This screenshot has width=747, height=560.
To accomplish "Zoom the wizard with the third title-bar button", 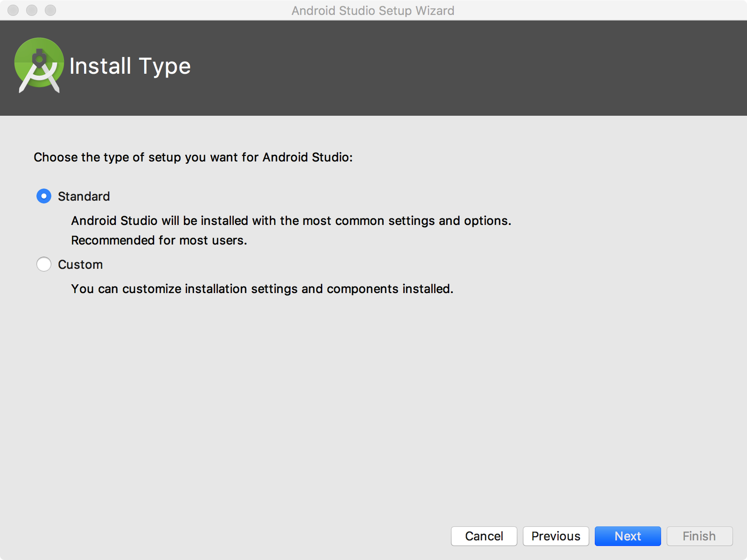I will (50, 10).
